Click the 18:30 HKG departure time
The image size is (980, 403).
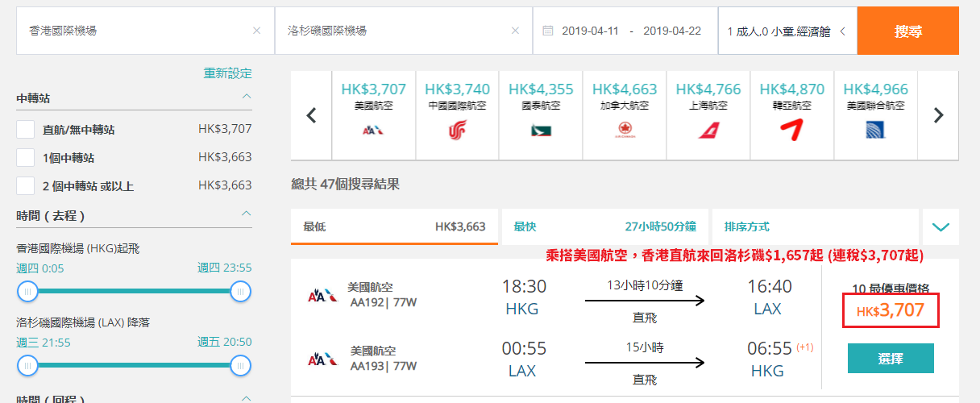[524, 286]
